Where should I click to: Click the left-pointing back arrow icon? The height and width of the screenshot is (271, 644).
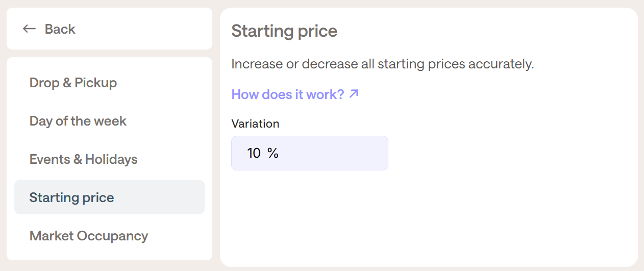click(29, 29)
